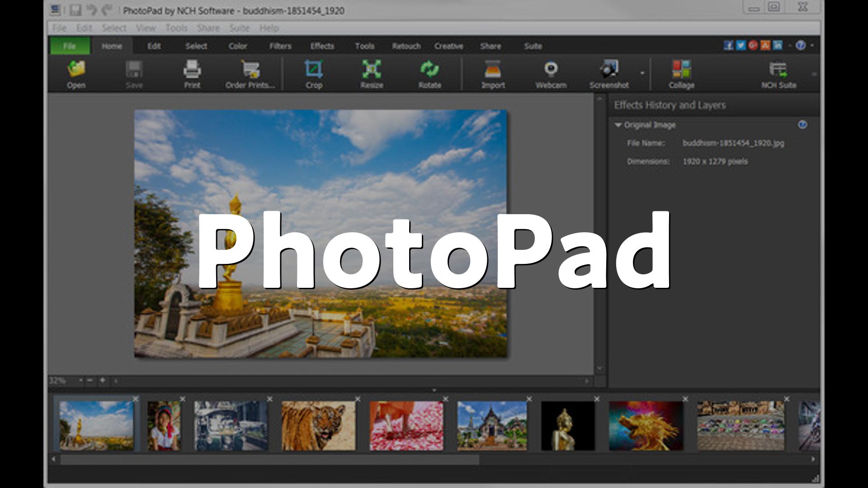
Task: Click the title bar save icon
Action: (x=75, y=10)
